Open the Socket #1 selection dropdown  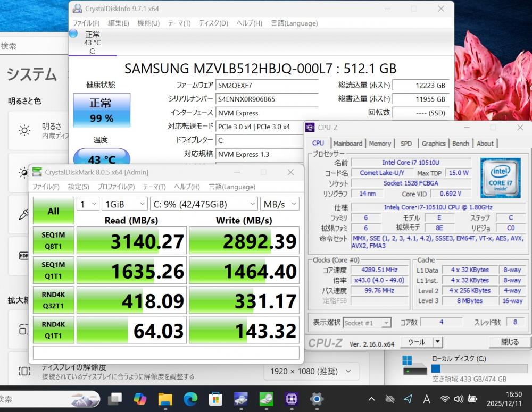367,323
